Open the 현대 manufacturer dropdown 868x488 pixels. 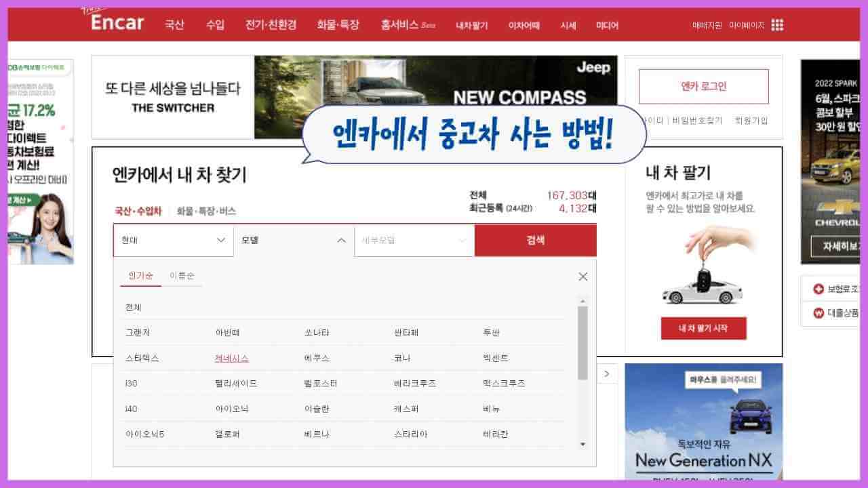[x=173, y=240]
